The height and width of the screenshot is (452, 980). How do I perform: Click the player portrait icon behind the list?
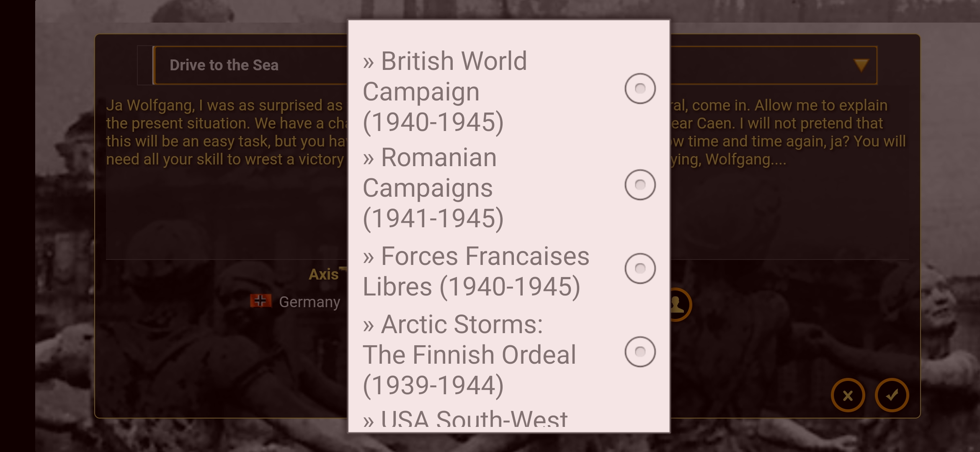tap(678, 305)
